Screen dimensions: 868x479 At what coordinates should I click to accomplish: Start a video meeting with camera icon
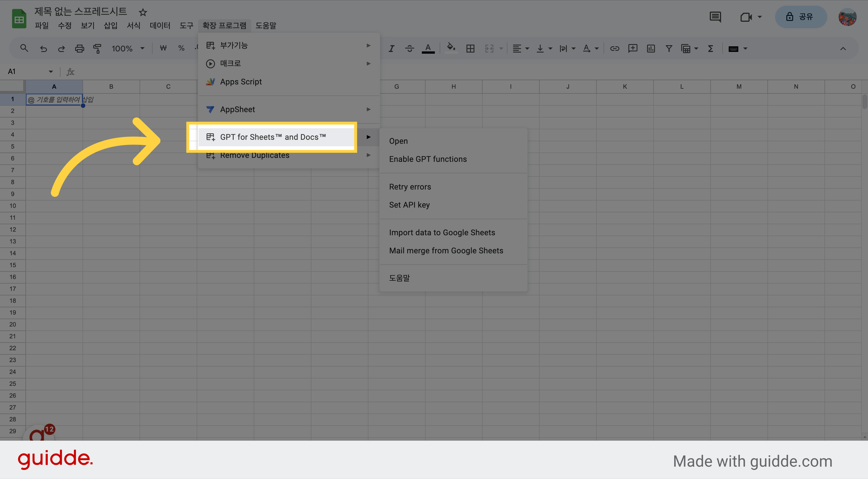[x=746, y=17]
